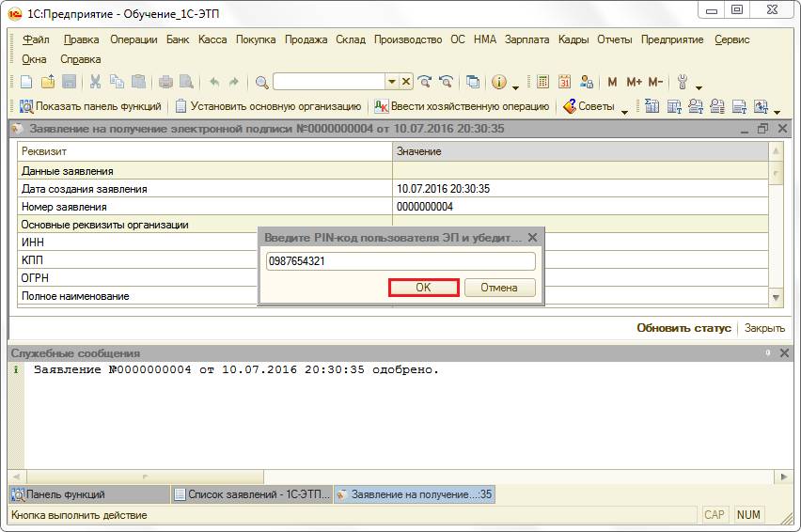Click the M- memory subtract button

point(655,82)
